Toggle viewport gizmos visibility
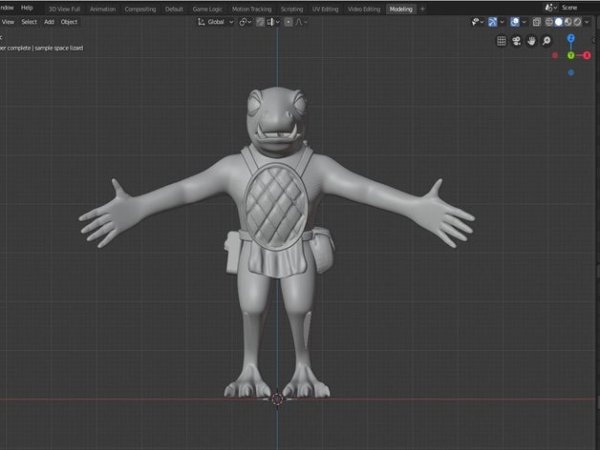This screenshot has width=600, height=450. [x=492, y=21]
